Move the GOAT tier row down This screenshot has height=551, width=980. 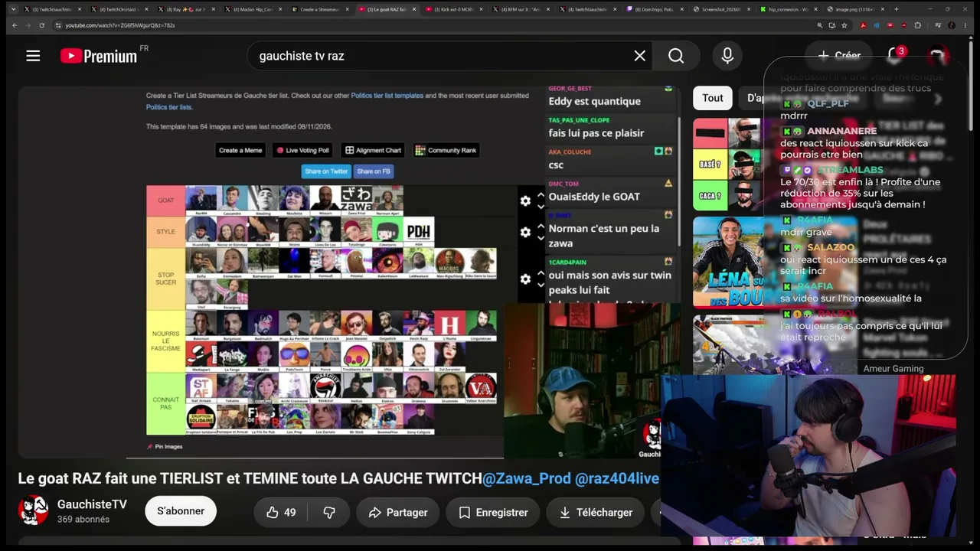point(541,206)
